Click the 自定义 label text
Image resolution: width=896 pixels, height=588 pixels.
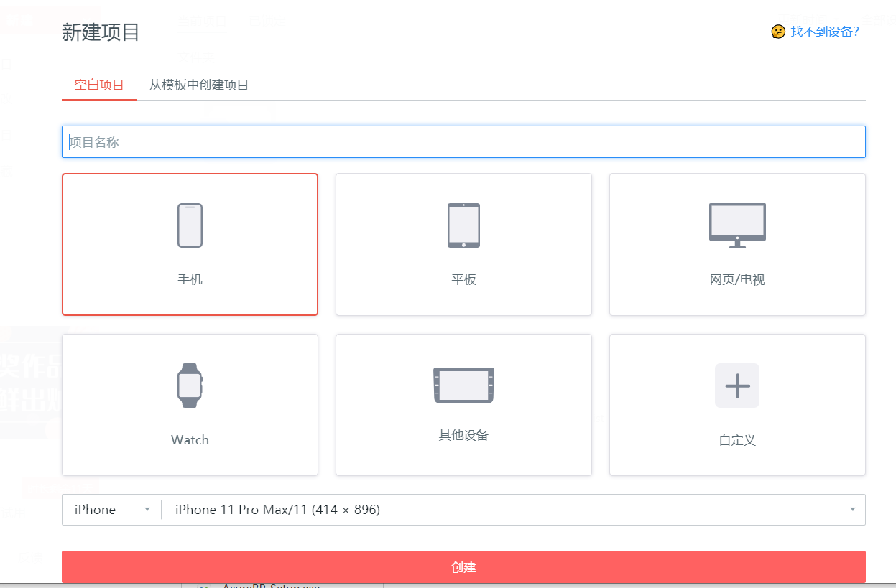pyautogui.click(x=737, y=440)
